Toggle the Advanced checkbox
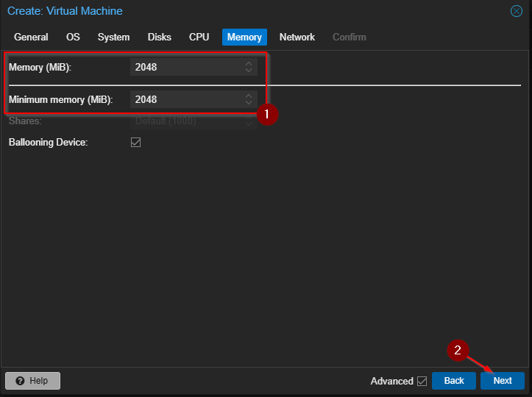Screen dimensions: 532x397 coord(422,381)
